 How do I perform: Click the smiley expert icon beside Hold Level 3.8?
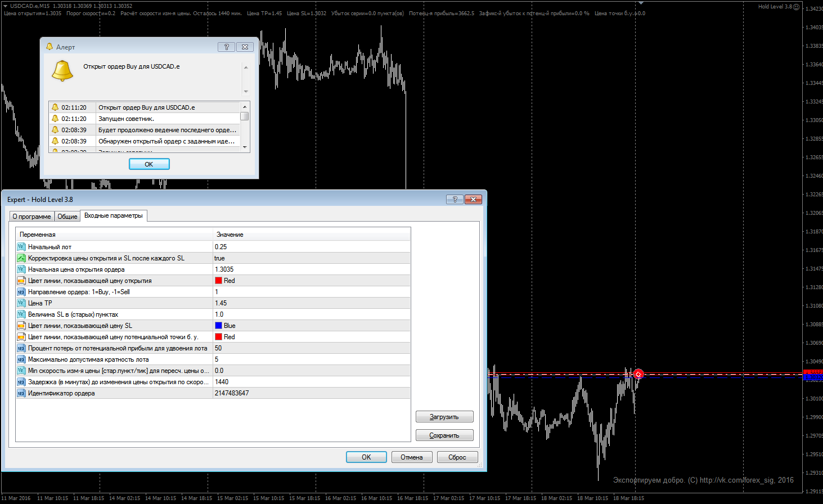[796, 7]
